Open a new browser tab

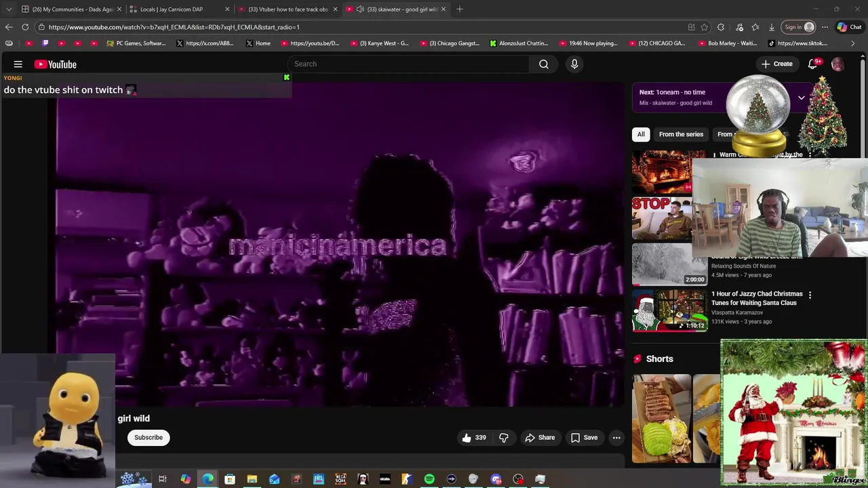click(x=460, y=9)
